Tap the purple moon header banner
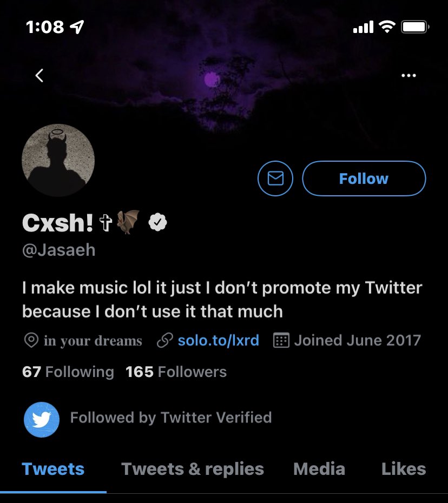The height and width of the screenshot is (503, 448). point(212,80)
